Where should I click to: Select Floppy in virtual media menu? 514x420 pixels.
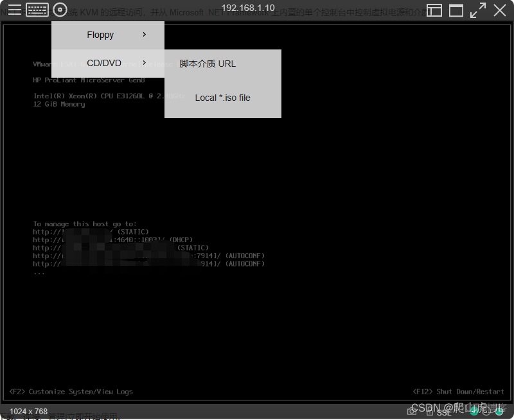click(x=100, y=35)
